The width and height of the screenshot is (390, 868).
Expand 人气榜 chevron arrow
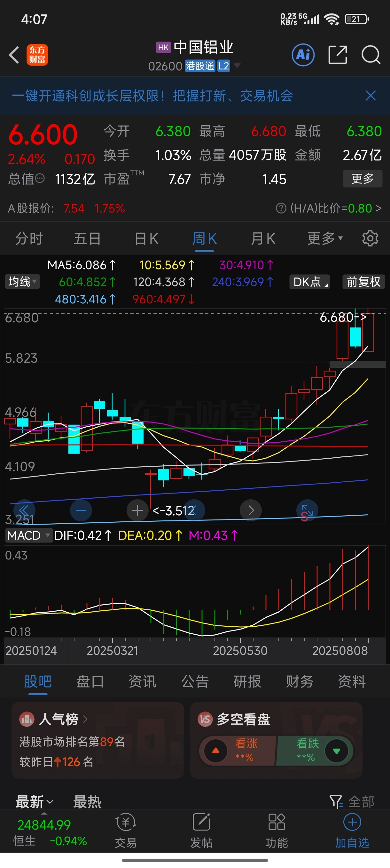85,719
